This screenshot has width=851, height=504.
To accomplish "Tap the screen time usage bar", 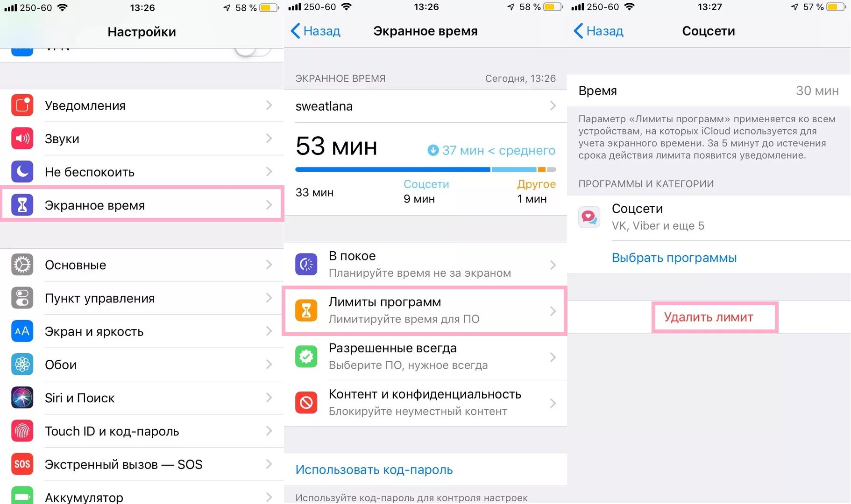I will [425, 169].
